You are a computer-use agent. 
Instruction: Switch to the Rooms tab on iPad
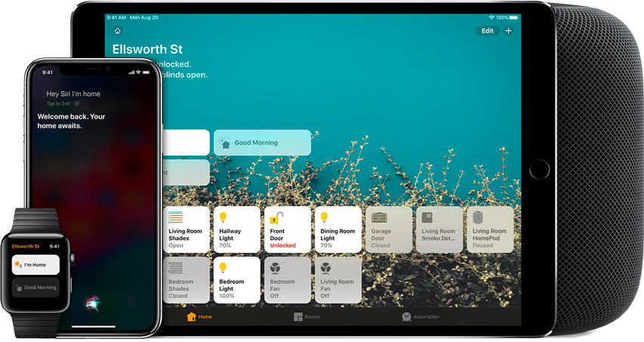307,316
